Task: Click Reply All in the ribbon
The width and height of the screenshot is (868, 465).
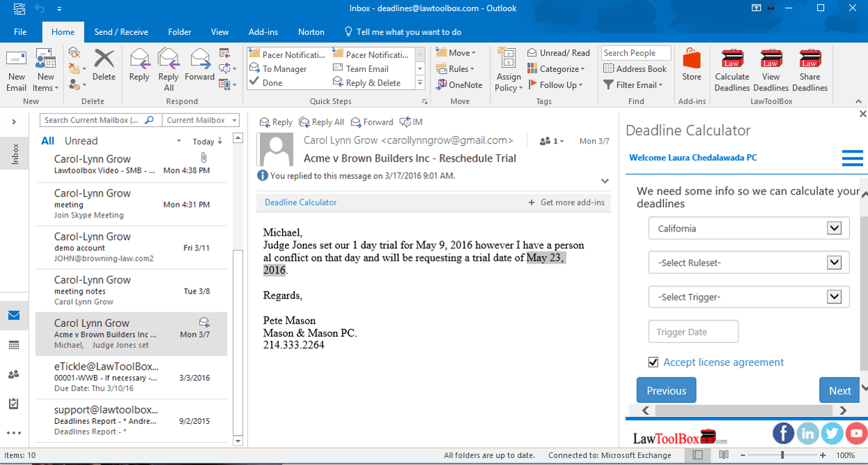Action: pos(169,70)
